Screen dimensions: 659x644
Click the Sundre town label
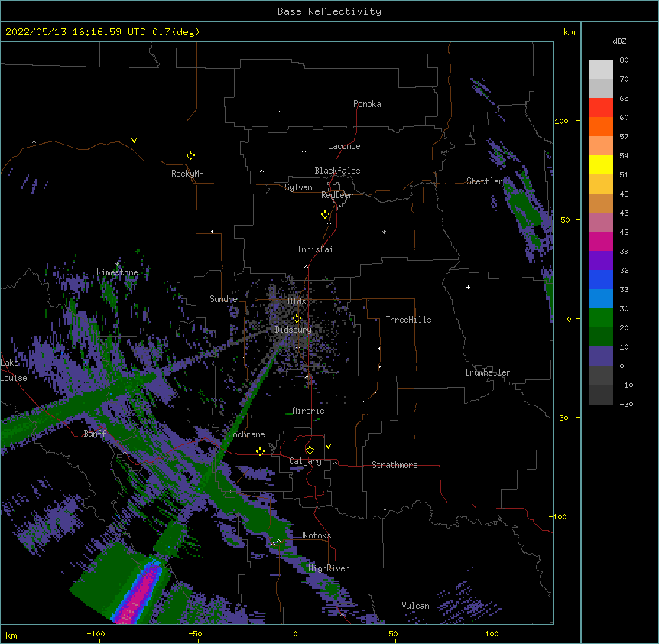223,299
